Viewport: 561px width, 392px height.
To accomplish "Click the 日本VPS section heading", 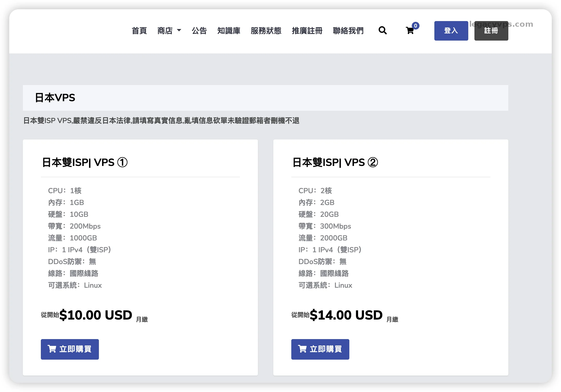I will pyautogui.click(x=55, y=98).
